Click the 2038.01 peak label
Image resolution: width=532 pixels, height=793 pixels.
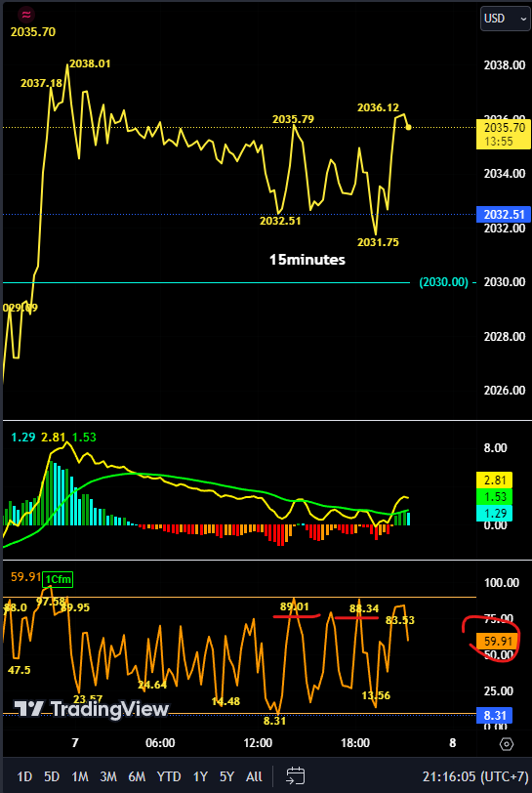tap(90, 63)
